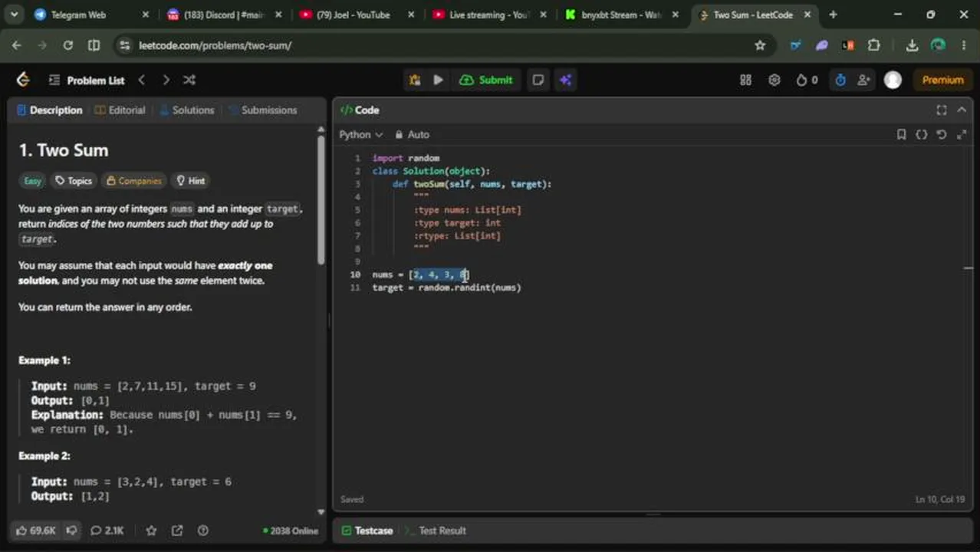
Task: Click code line 11 target assignment
Action: point(446,287)
